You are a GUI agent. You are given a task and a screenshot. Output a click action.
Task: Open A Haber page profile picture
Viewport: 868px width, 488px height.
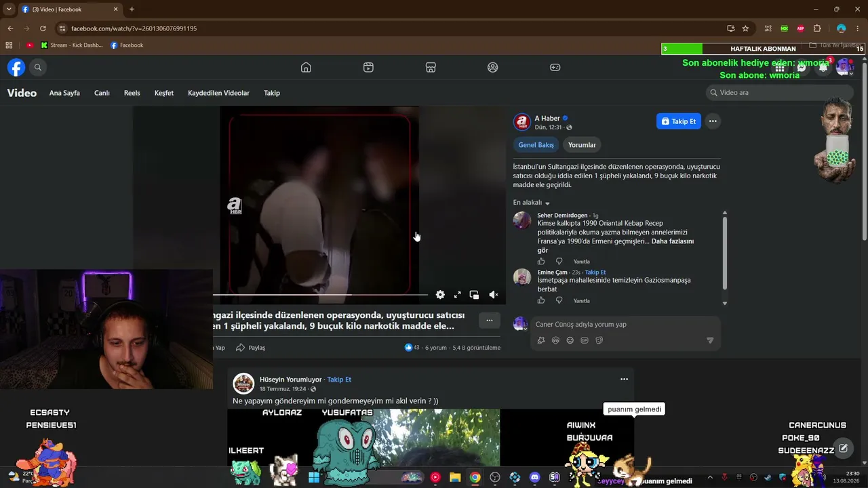(521, 122)
